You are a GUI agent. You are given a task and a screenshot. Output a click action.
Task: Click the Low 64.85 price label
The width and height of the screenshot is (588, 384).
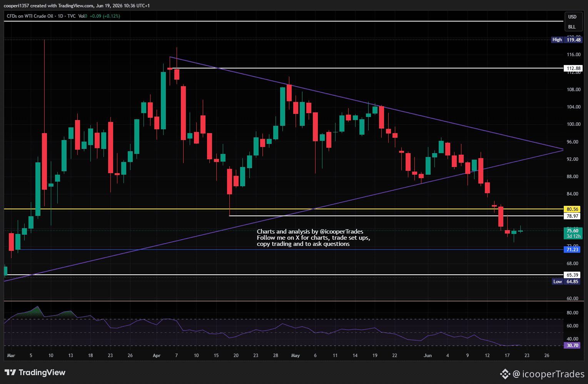566,282
